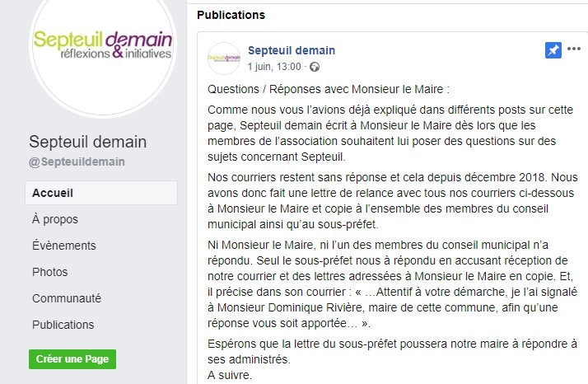
Task: Click the public audience globe icon
Action: pyautogui.click(x=314, y=66)
